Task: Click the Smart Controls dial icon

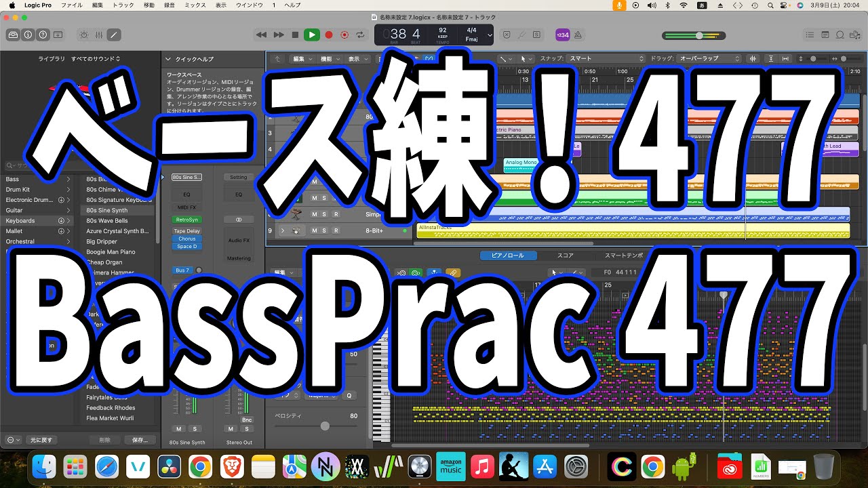Action: click(83, 35)
